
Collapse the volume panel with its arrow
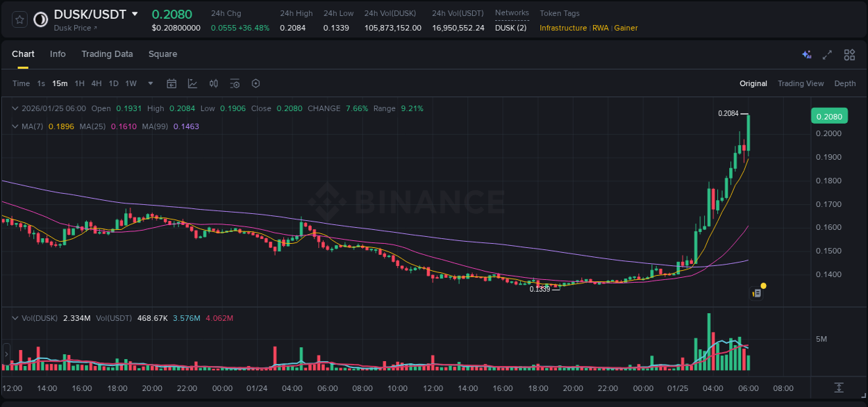[14, 317]
